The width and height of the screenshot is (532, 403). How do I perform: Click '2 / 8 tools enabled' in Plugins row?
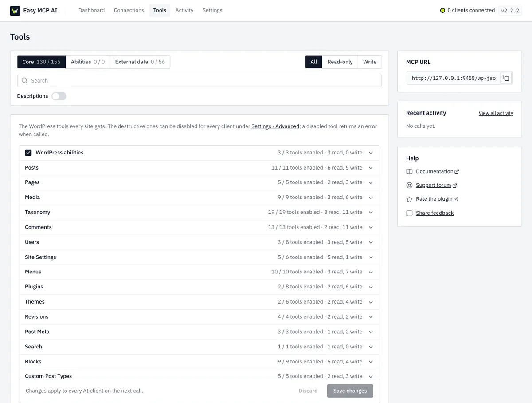[x=300, y=287]
